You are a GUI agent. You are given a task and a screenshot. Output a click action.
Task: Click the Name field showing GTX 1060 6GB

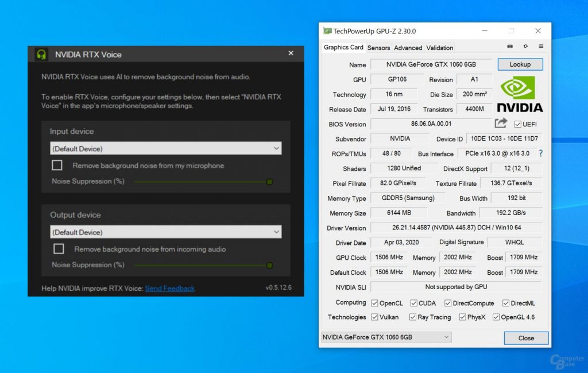431,64
